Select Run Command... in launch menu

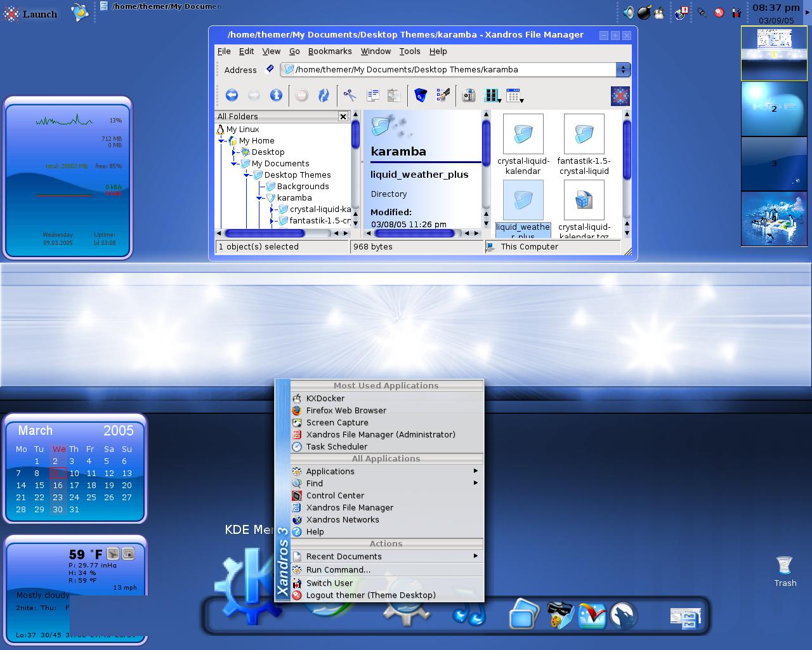pos(386,569)
